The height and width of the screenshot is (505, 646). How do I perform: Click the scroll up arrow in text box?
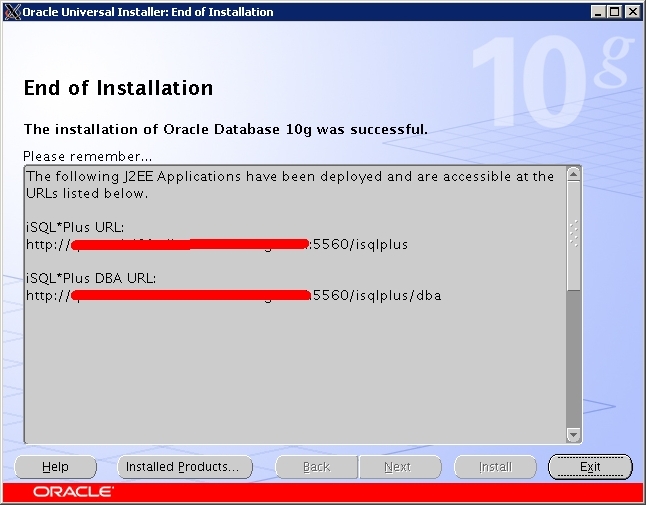(x=573, y=175)
